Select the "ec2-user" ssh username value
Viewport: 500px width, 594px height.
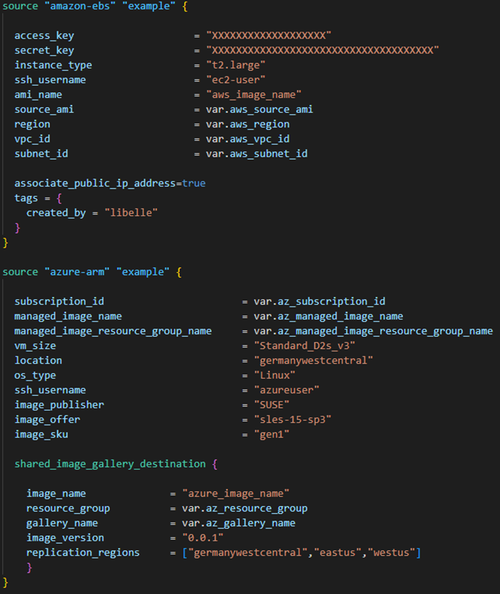click(x=236, y=80)
